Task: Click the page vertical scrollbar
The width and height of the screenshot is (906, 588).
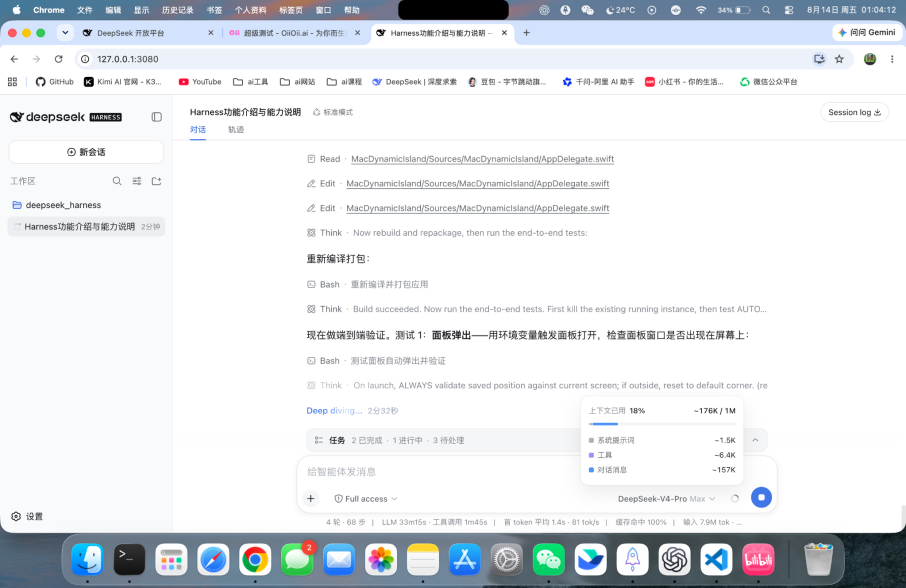Action: point(903,516)
